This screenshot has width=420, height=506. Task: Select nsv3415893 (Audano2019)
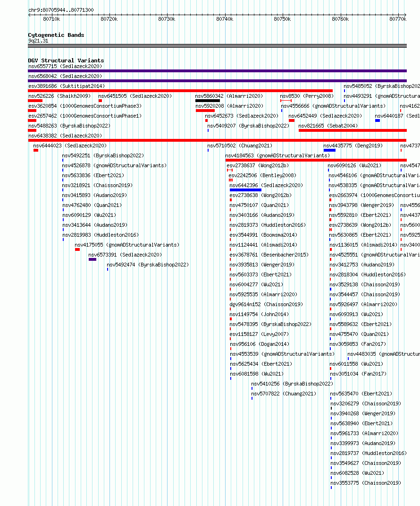94,195
